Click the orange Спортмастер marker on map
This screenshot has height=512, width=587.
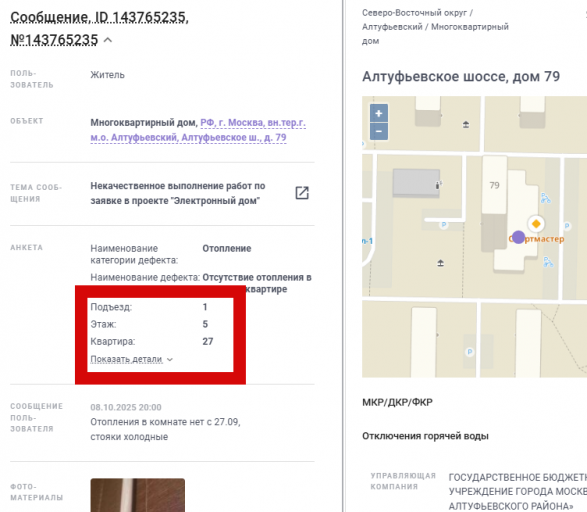click(x=536, y=224)
